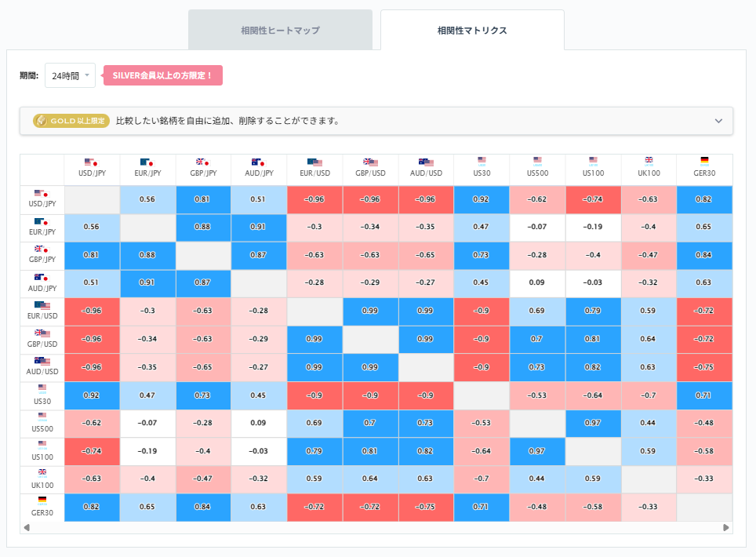Select the 相関性マトリクス tab
The height and width of the screenshot is (557, 756).
pos(472,29)
